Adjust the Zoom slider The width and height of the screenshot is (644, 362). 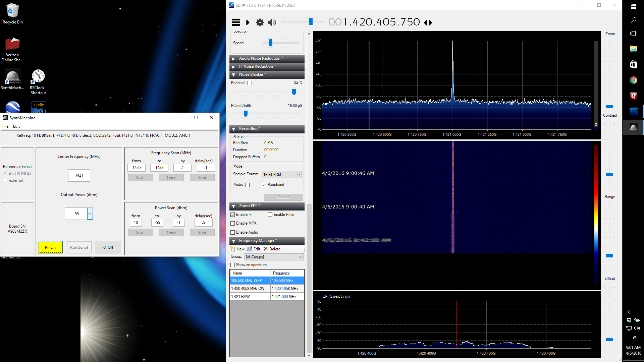tap(609, 107)
